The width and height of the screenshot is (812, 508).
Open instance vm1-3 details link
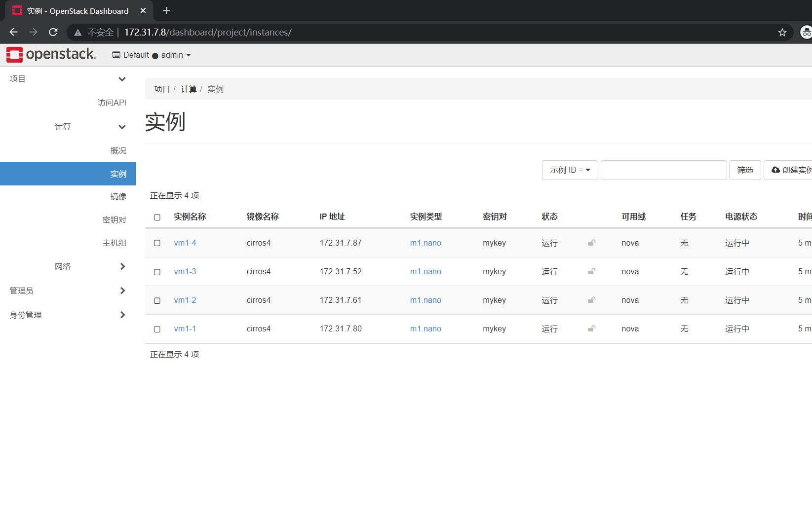point(185,271)
